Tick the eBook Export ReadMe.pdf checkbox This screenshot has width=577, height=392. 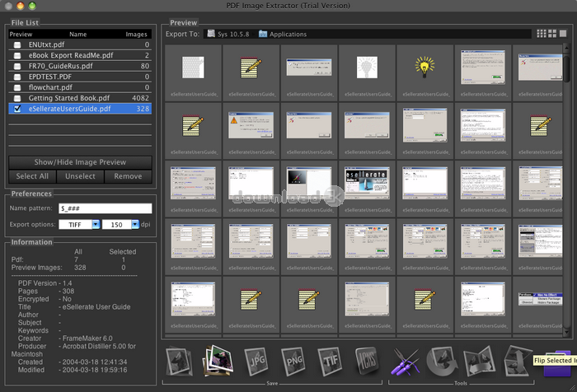17,55
